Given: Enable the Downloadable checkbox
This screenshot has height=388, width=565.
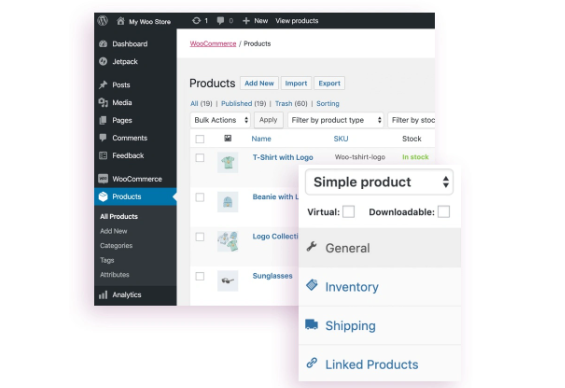Looking at the screenshot, I should [444, 211].
